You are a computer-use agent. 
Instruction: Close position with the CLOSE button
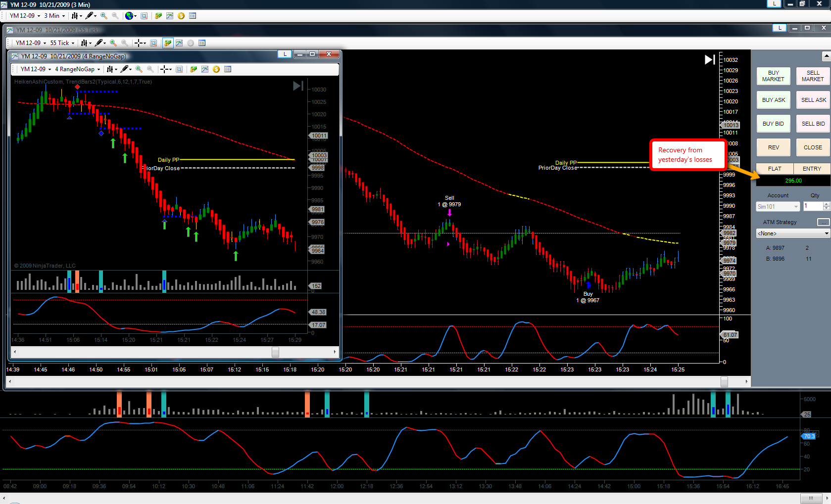tap(813, 147)
